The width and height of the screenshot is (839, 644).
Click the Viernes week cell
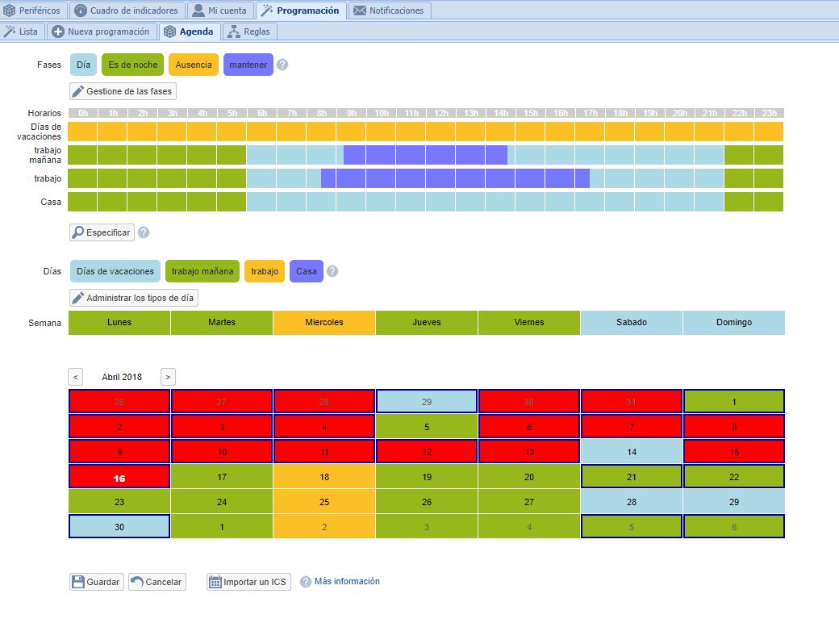click(x=529, y=323)
